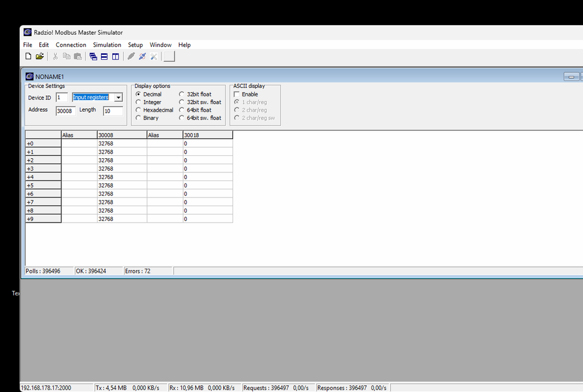Select the 2 char/reg radio option
Image resolution: width=583 pixels, height=392 pixels.
(237, 110)
